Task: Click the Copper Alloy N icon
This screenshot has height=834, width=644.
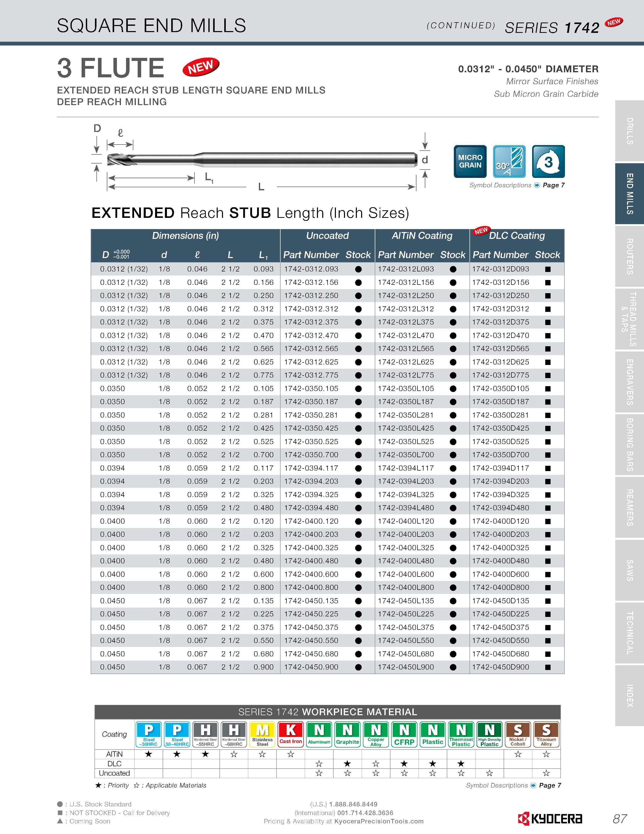Action: (376, 734)
